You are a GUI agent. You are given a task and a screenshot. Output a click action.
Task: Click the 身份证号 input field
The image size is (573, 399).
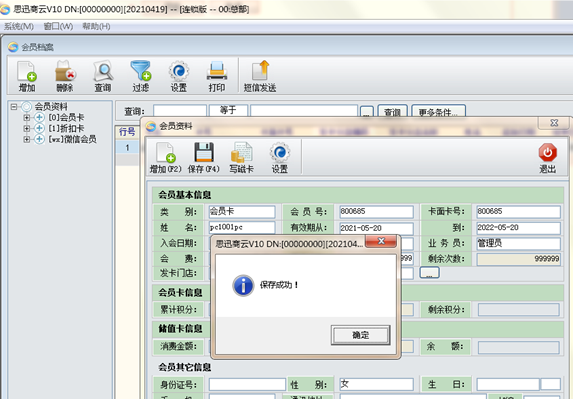click(247, 384)
